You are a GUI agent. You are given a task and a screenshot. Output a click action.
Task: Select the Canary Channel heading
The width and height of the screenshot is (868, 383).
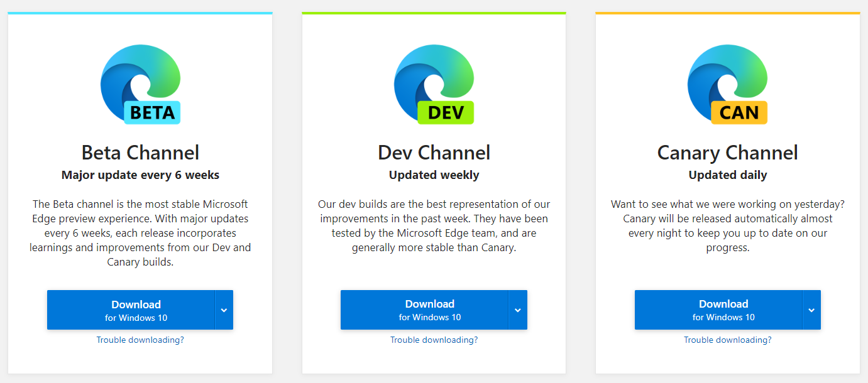728,153
